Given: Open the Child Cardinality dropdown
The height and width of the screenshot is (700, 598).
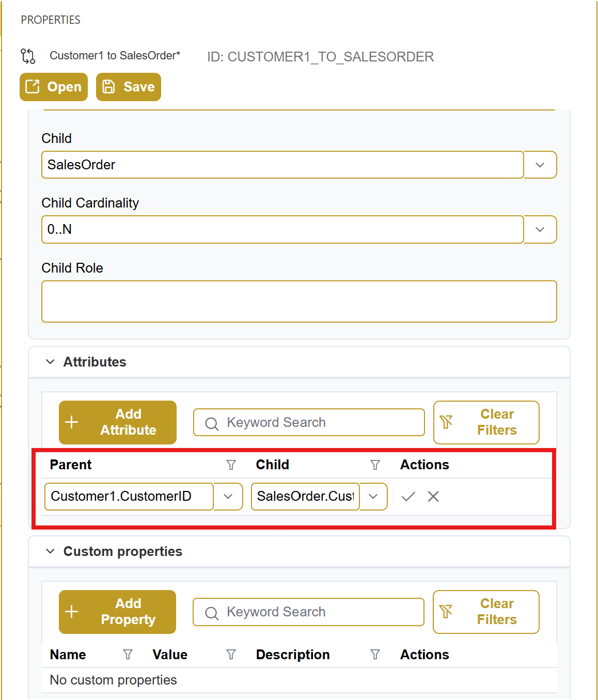Looking at the screenshot, I should tap(540, 229).
